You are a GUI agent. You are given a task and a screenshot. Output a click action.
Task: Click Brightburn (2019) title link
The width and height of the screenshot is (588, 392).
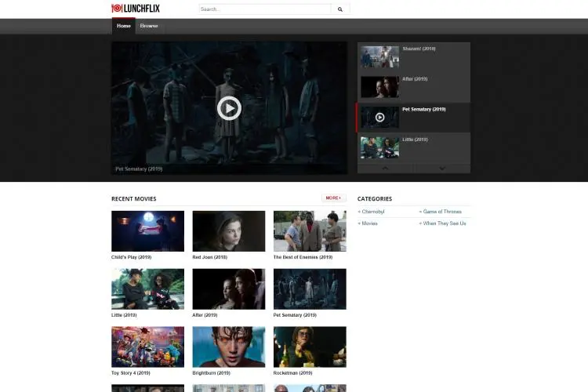211,373
